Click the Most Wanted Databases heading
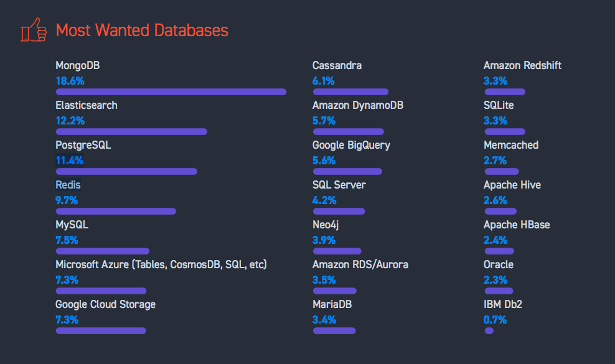Viewport: 615px width, 364px height. [142, 30]
